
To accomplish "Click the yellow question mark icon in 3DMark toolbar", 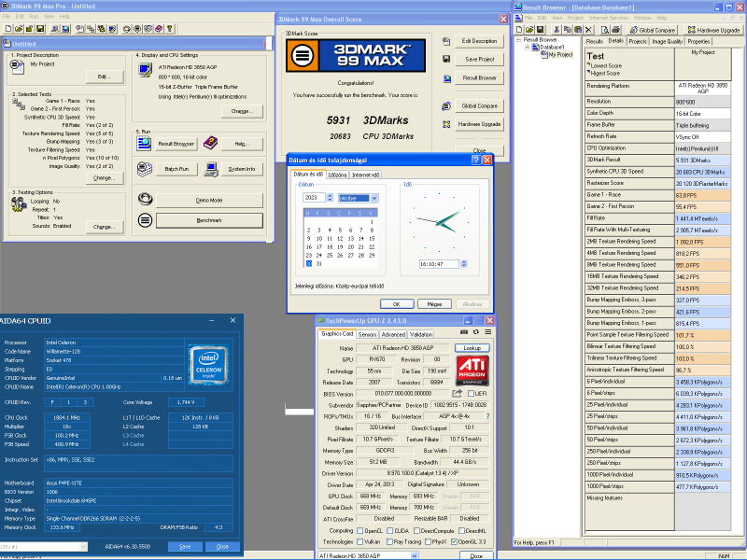I will (170, 29).
